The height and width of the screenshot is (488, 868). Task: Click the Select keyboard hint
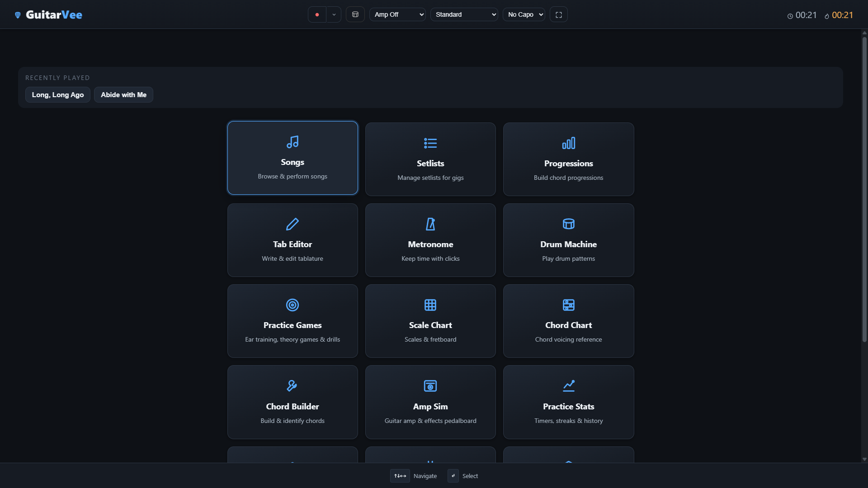click(x=463, y=476)
